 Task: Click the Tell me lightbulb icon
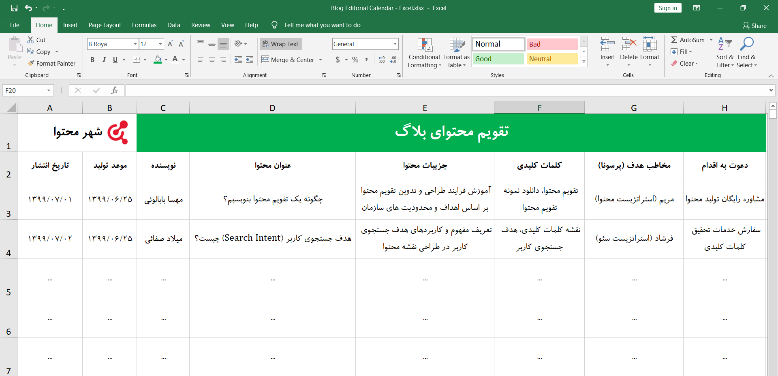(274, 25)
